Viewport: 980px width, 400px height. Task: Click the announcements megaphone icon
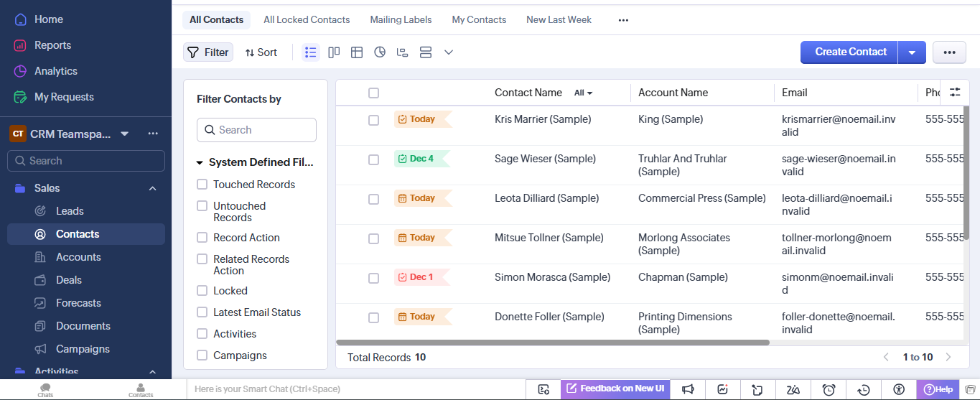688,389
